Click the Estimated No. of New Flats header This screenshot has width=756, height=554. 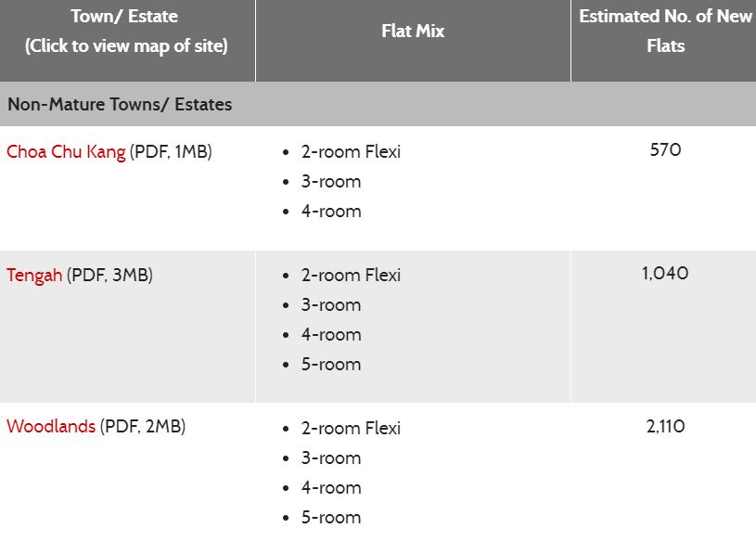pos(665,31)
